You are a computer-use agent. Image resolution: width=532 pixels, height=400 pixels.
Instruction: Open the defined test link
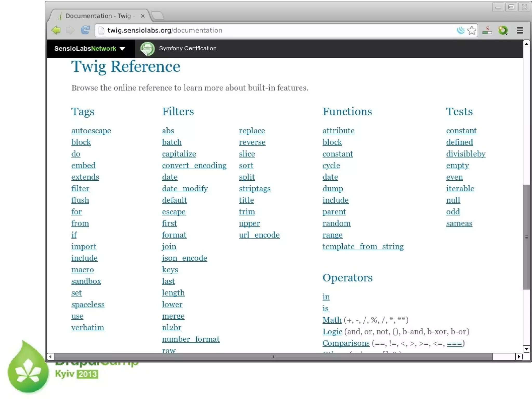point(460,142)
